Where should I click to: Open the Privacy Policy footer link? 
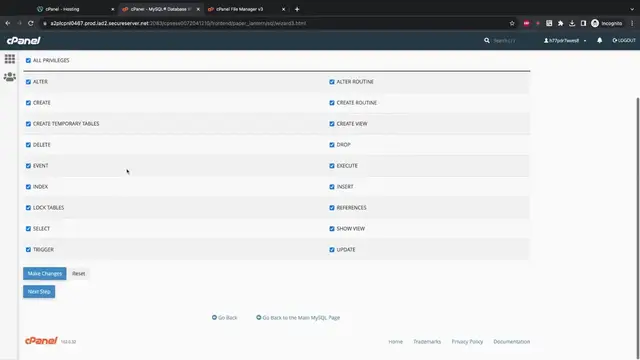click(467, 342)
